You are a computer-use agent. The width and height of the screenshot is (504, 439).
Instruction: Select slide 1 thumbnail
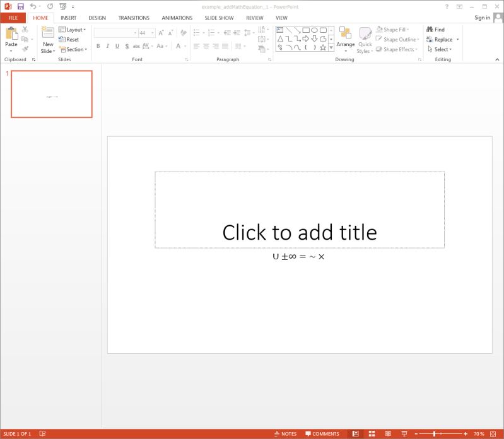52,94
